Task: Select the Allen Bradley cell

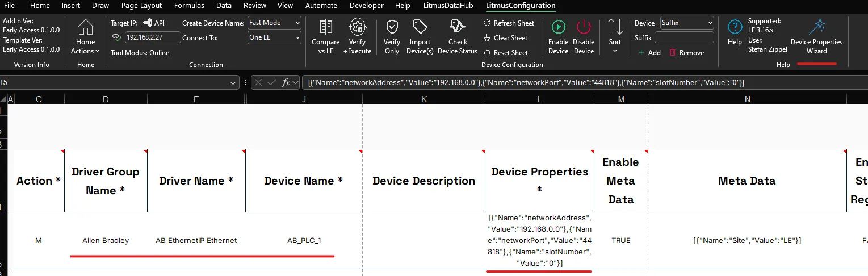Action: (x=106, y=241)
